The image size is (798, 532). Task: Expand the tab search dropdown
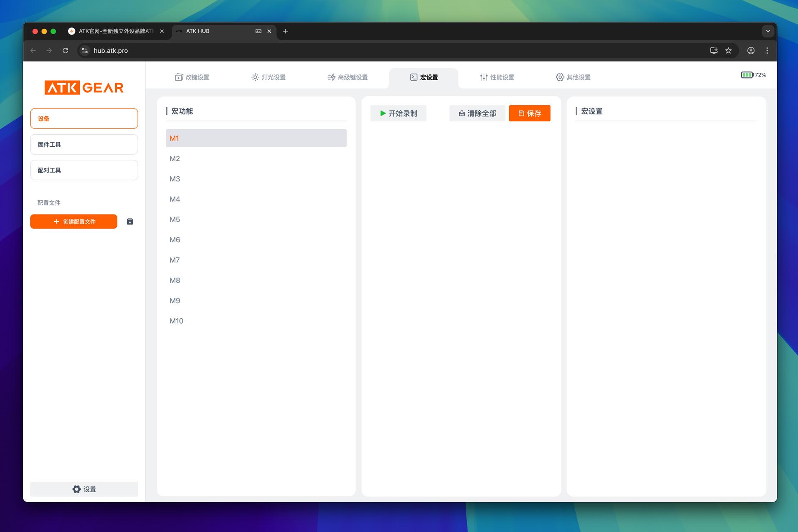tap(768, 31)
